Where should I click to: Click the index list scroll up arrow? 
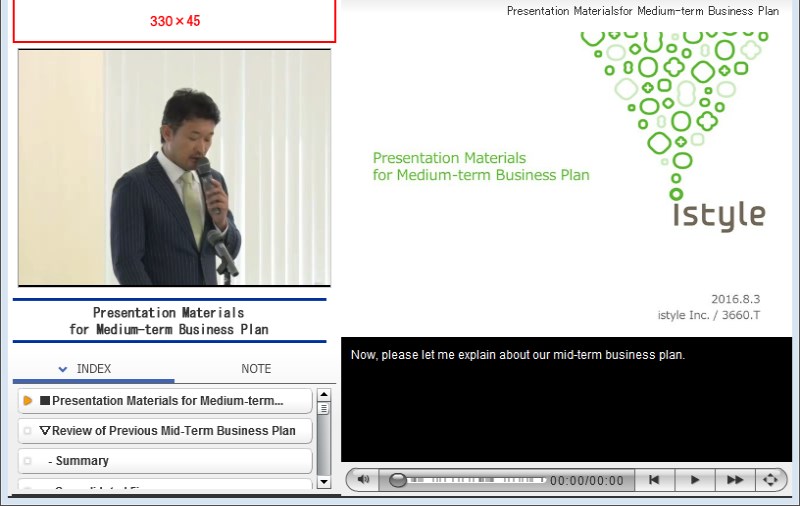pos(323,395)
